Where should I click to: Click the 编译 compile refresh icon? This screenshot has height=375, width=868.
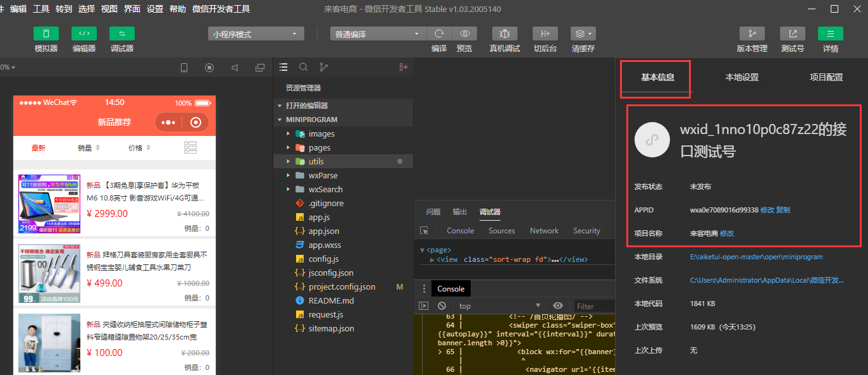(439, 34)
